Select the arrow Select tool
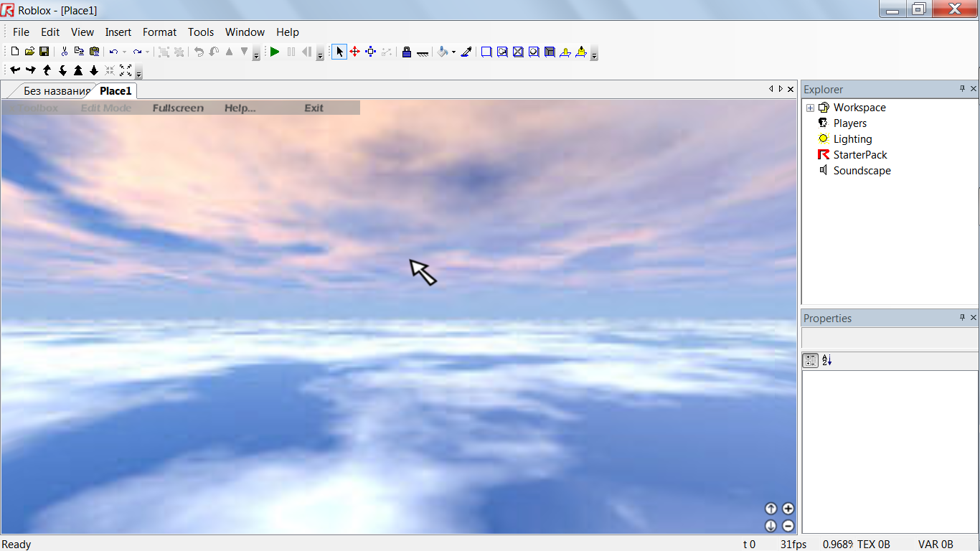The height and width of the screenshot is (551, 980). [x=339, y=52]
